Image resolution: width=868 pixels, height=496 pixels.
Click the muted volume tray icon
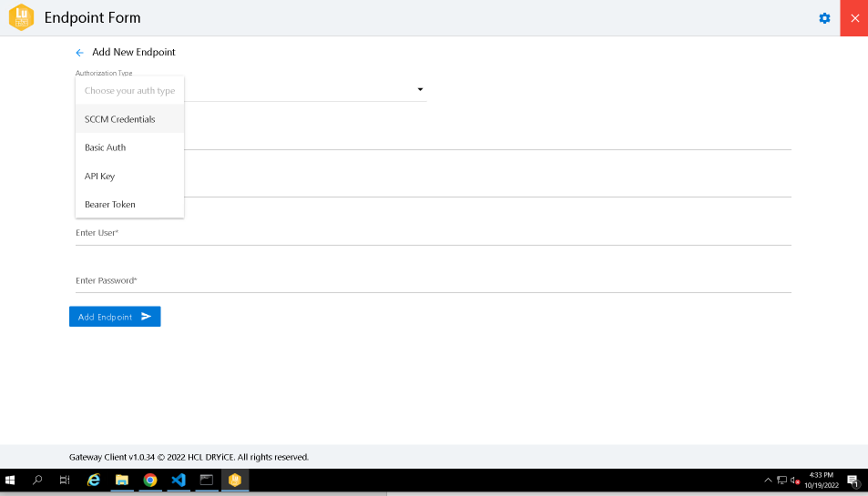click(795, 480)
